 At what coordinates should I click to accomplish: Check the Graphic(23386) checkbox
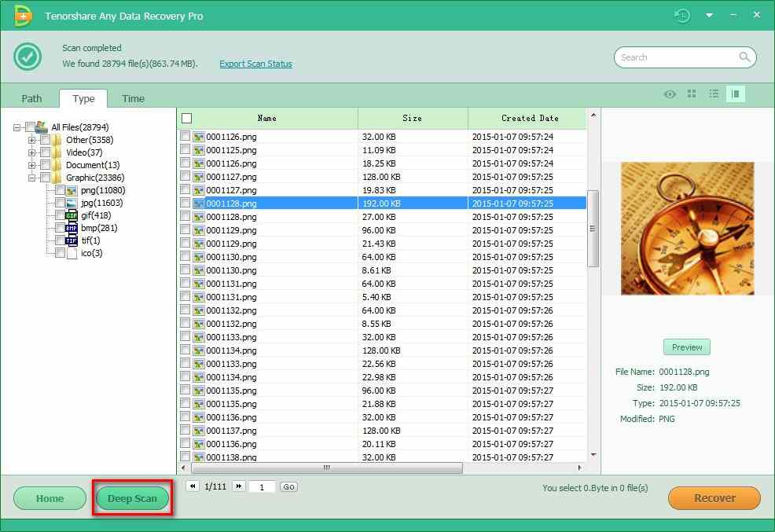coord(45,178)
